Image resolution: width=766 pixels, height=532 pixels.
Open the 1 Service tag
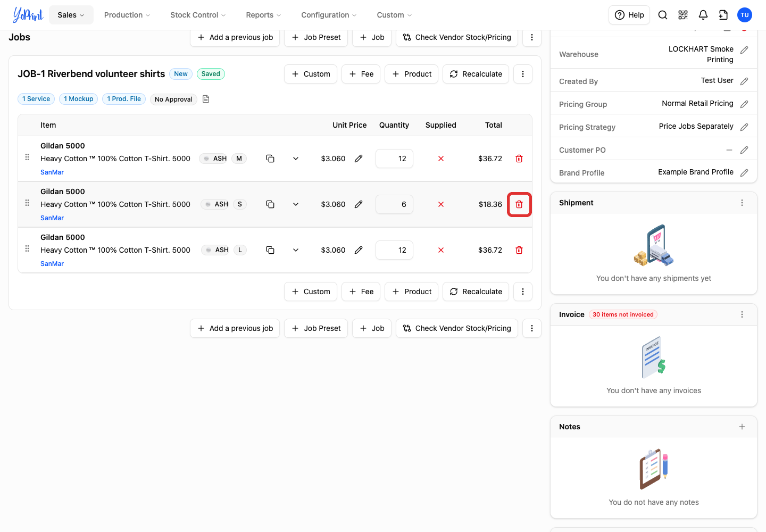36,99
